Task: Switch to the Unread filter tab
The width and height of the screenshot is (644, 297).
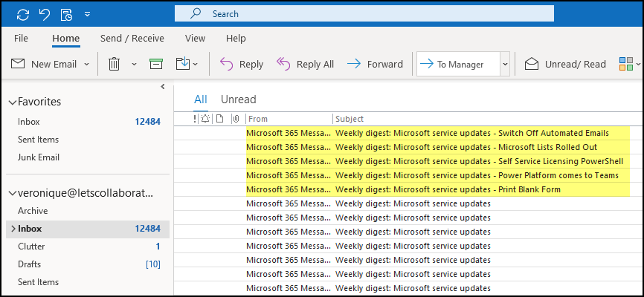Action: 238,99
